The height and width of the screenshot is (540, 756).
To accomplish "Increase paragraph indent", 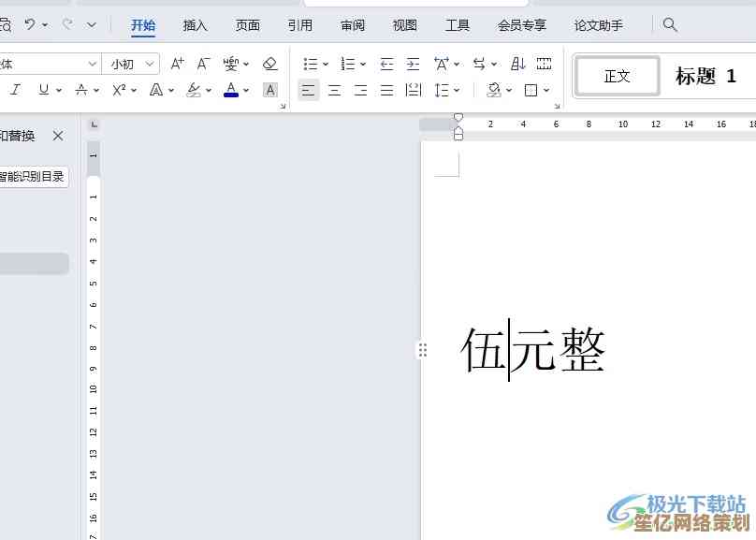I will (413, 64).
